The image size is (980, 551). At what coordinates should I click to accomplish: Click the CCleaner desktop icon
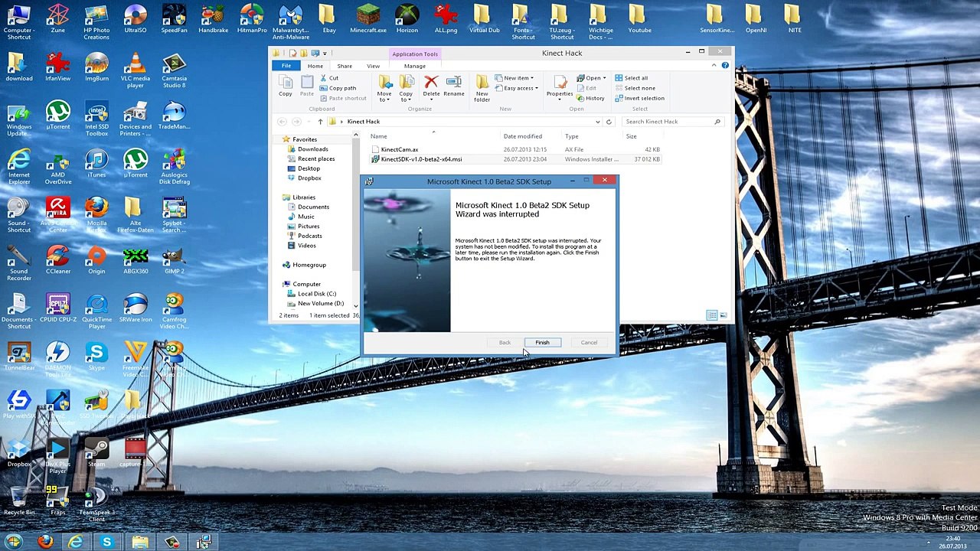(x=57, y=260)
